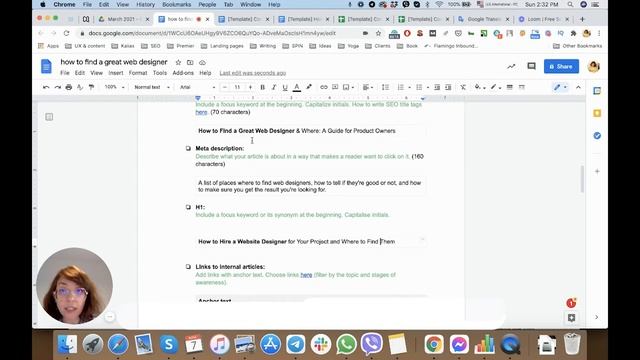
Task: Open the File menu in Docs
Action: [x=64, y=73]
